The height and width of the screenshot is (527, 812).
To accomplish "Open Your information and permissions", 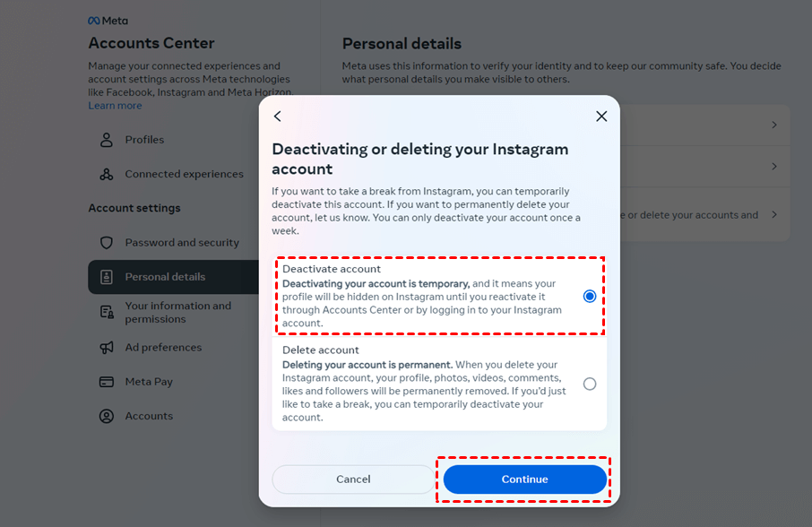I will pos(177,312).
